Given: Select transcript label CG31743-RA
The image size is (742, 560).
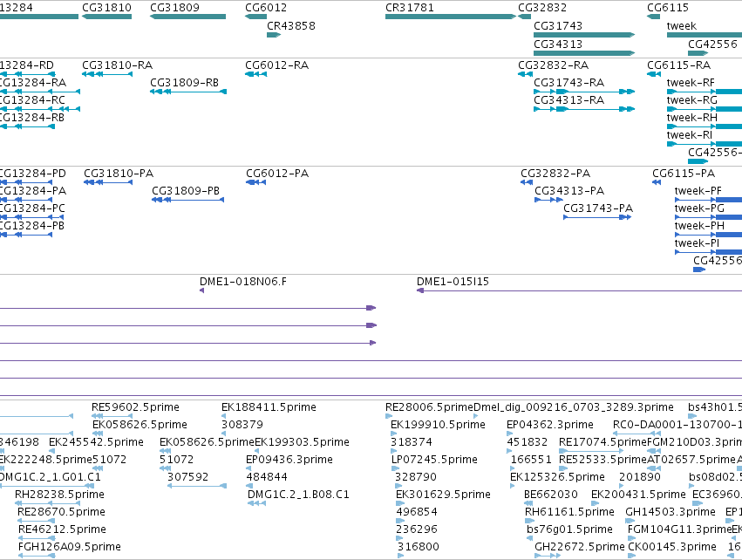Looking at the screenshot, I should pyautogui.click(x=568, y=82).
